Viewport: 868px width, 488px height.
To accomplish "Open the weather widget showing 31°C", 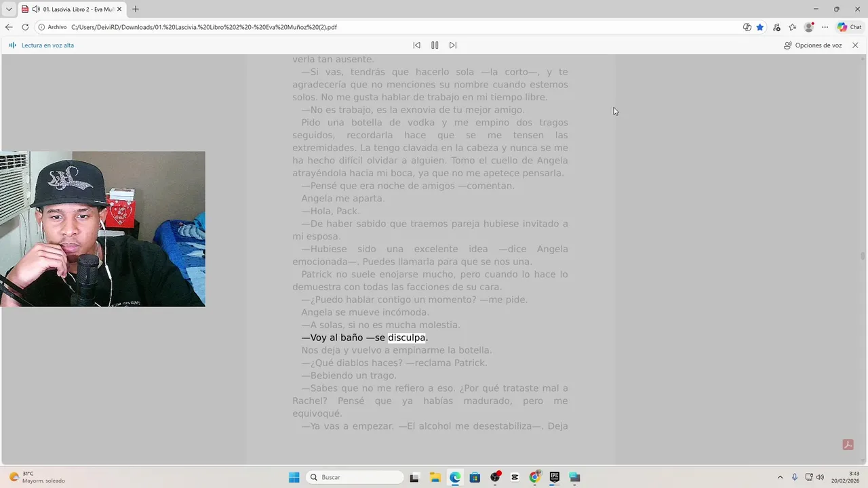I will coord(37,477).
